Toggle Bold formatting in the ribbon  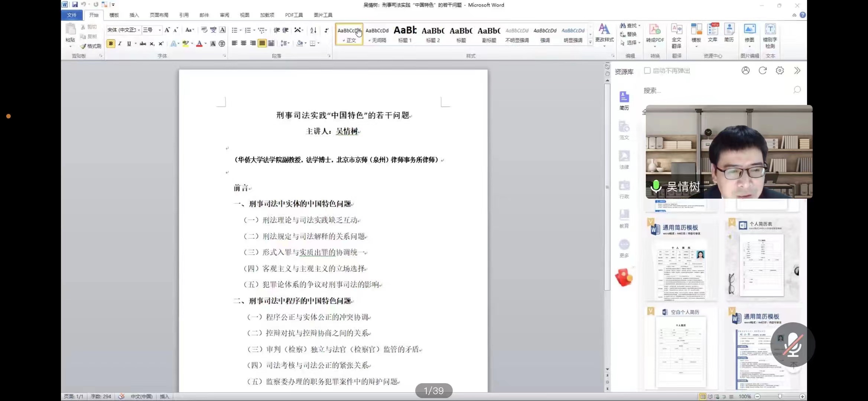pyautogui.click(x=111, y=44)
